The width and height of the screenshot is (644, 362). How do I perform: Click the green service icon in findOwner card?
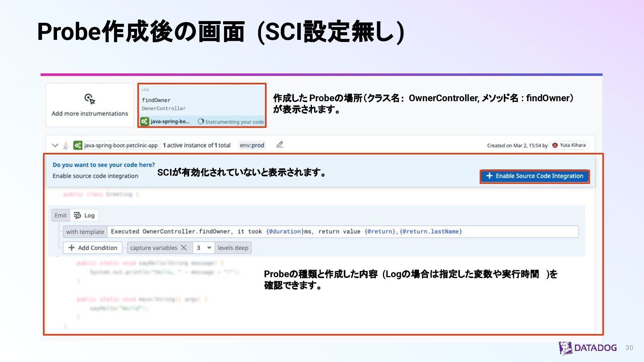[x=145, y=121]
